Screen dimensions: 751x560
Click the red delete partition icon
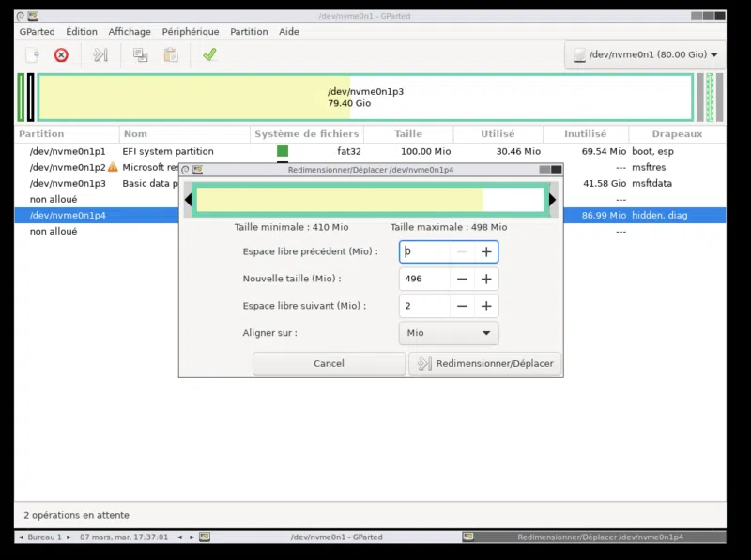[x=61, y=55]
